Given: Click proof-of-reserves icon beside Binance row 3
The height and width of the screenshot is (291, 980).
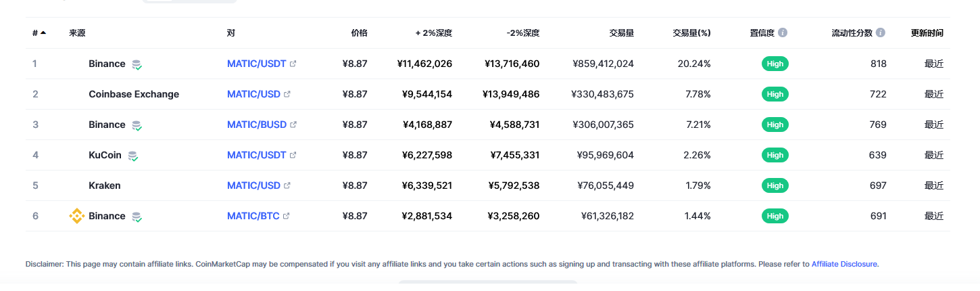Looking at the screenshot, I should pos(137,125).
